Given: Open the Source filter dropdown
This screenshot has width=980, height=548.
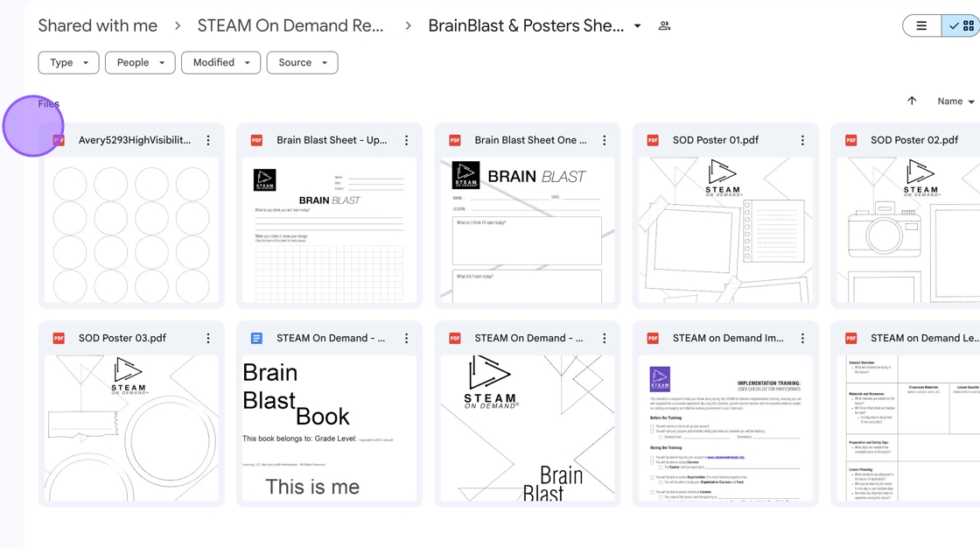Looking at the screenshot, I should 302,62.
